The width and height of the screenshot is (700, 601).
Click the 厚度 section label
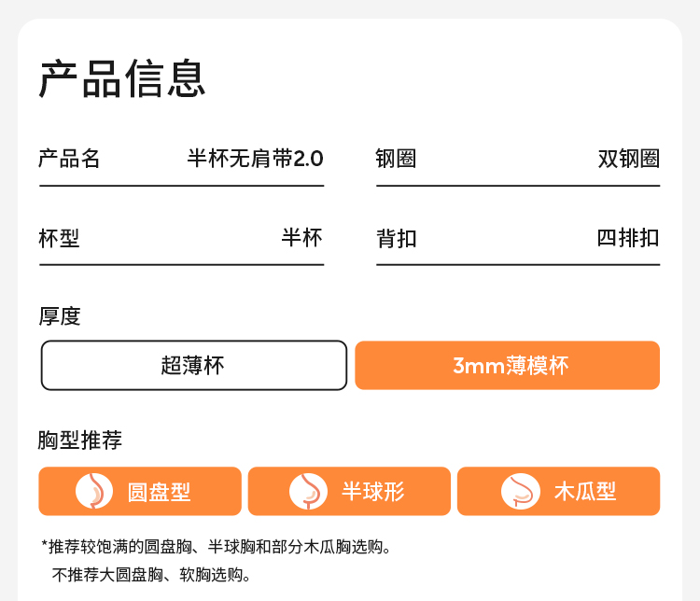(59, 316)
